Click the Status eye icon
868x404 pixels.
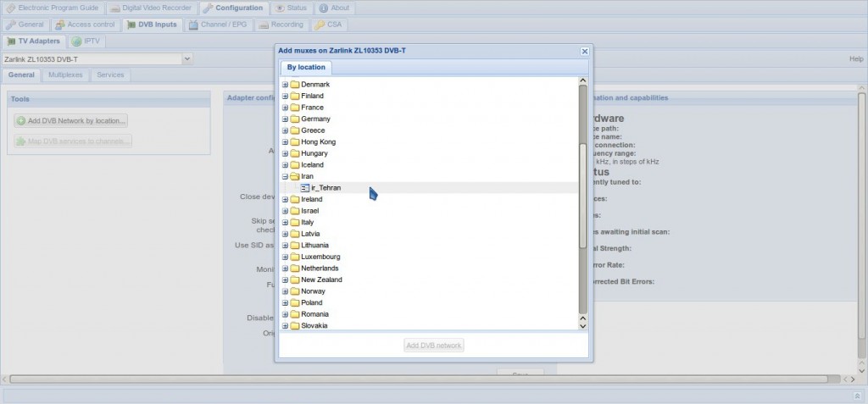coord(280,8)
